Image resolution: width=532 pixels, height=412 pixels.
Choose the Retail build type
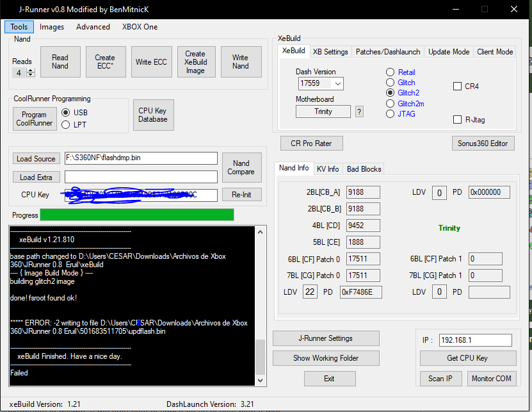pyautogui.click(x=391, y=72)
